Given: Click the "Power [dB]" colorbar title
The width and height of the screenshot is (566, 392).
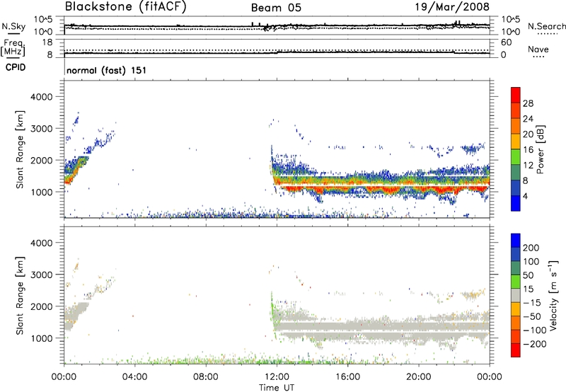Looking at the screenshot, I should [541, 149].
